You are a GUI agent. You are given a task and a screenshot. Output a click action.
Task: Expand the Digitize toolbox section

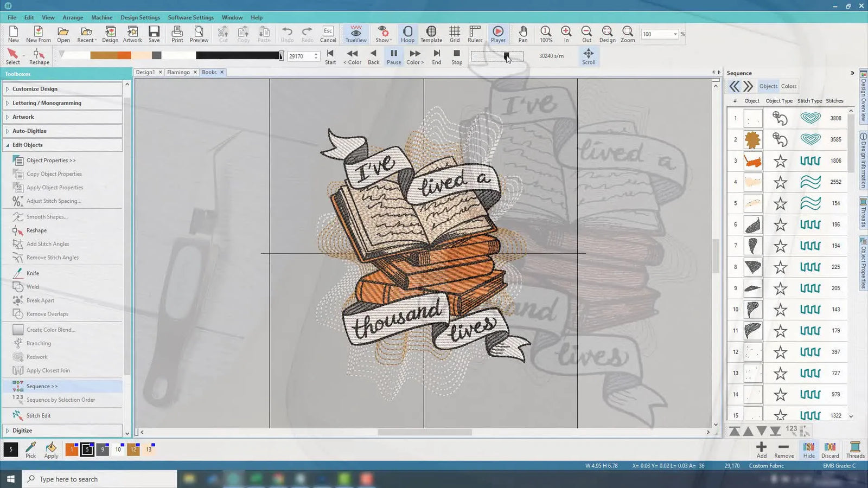click(22, 431)
